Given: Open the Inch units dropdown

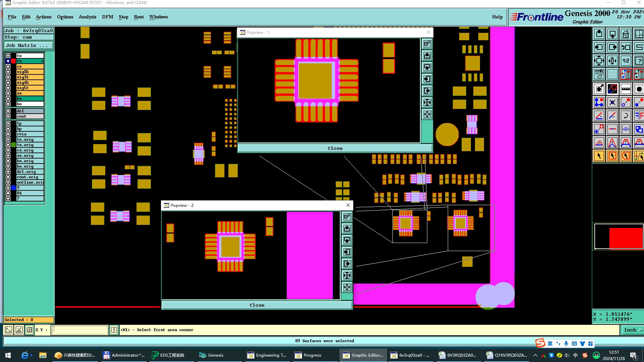Looking at the screenshot, I should click(632, 330).
